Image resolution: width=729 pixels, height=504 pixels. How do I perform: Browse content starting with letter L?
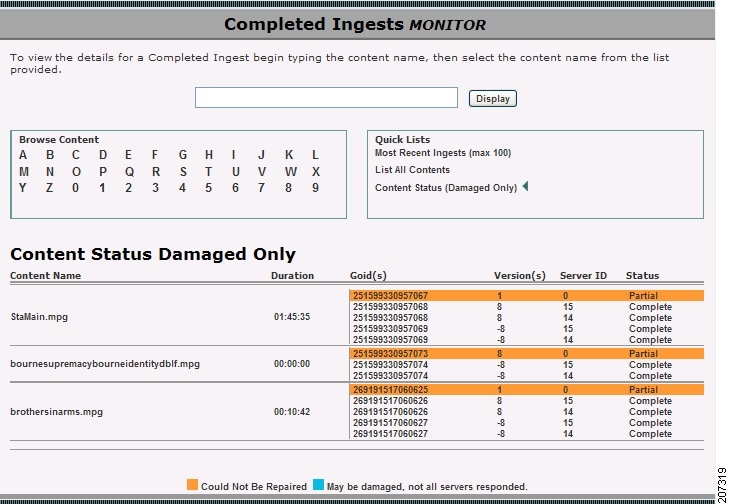[x=315, y=155]
